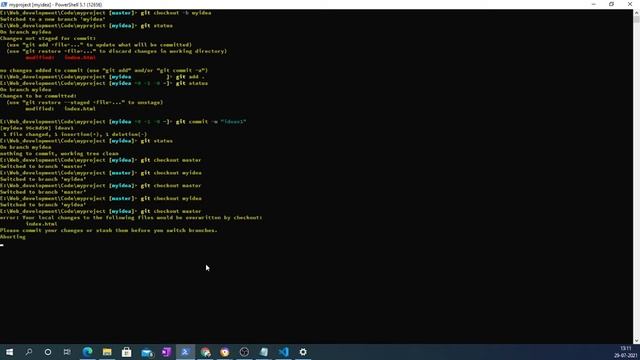
Task: Click the blinking cursor prompt line
Action: pos(2,245)
